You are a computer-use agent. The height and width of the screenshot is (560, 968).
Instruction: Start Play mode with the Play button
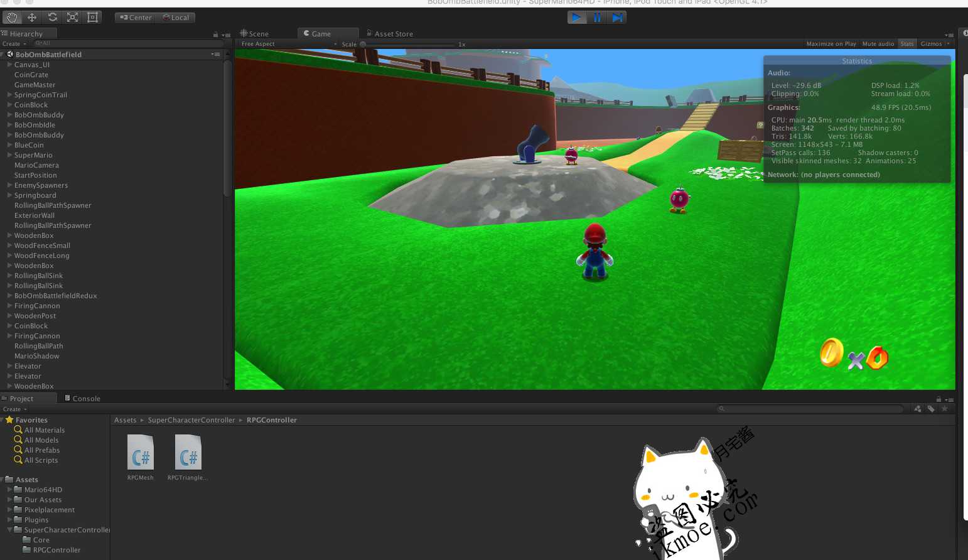tap(576, 18)
